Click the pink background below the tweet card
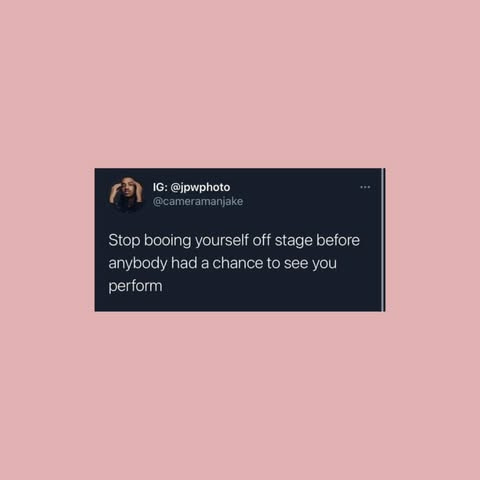The image size is (480, 480). 240,397
